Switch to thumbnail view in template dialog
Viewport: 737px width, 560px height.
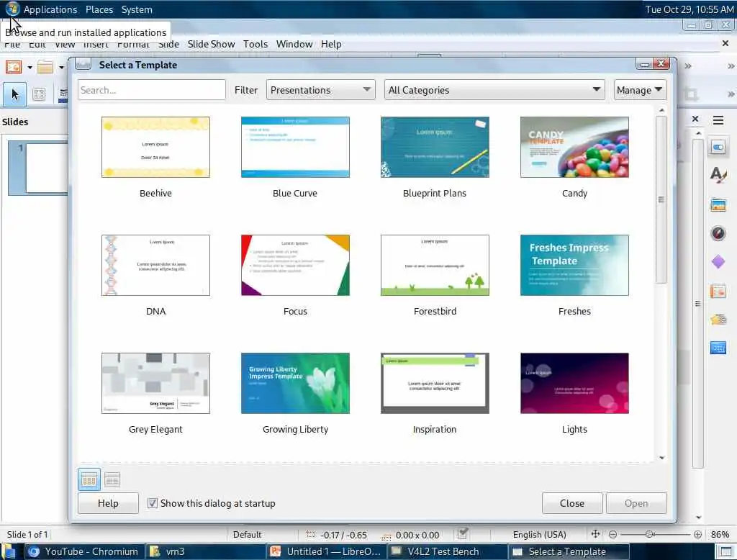89,480
